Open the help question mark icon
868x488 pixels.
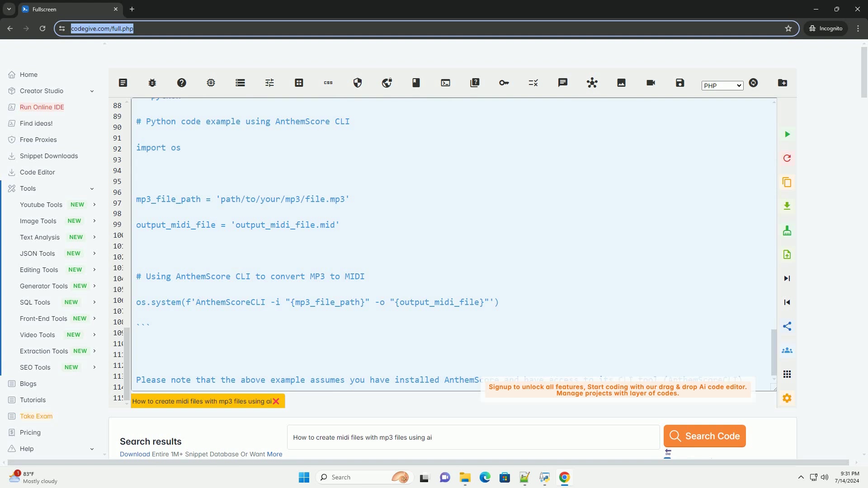tap(182, 83)
